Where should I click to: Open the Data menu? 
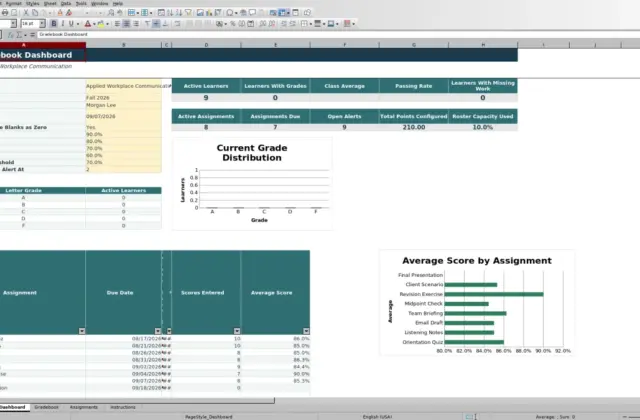66,3
